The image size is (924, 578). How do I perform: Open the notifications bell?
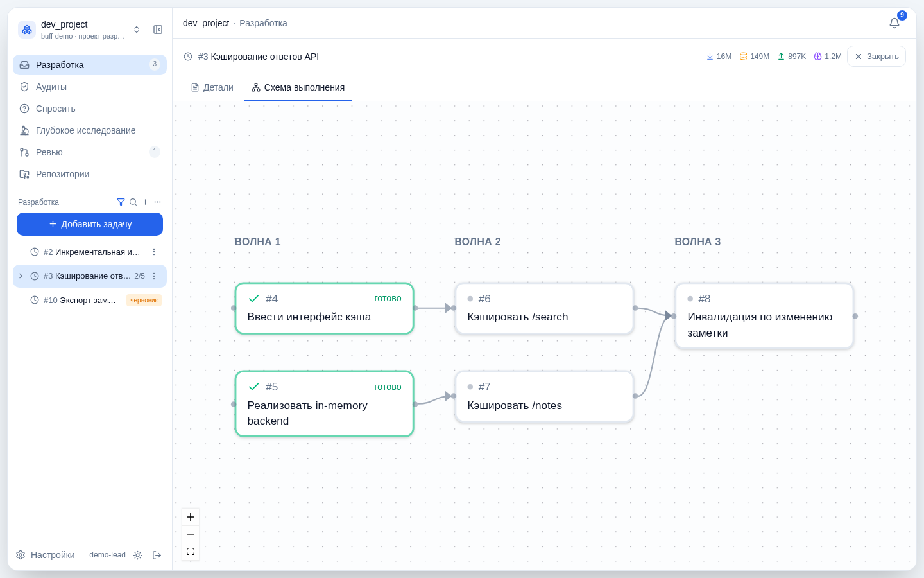894,23
